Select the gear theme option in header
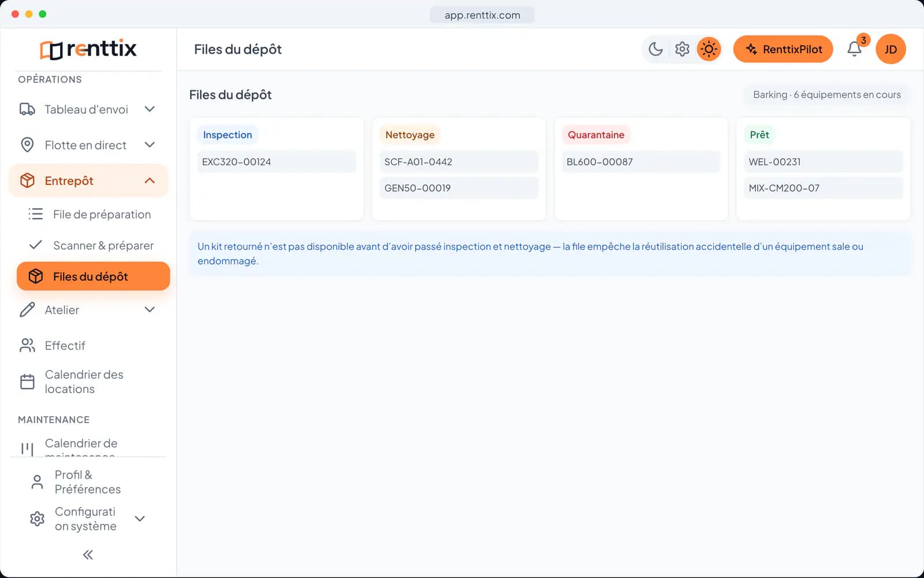 pyautogui.click(x=682, y=49)
